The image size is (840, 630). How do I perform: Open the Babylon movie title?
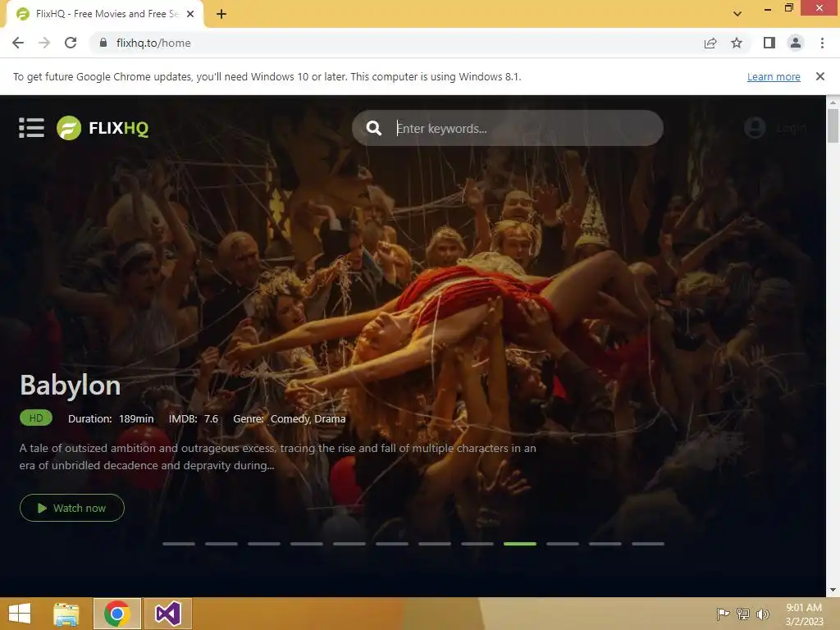click(71, 386)
